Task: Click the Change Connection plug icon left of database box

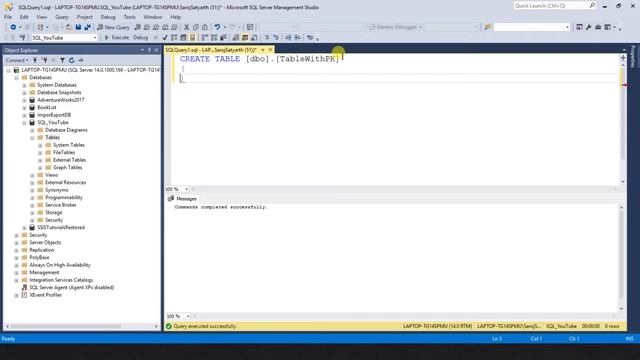Action: click(22, 38)
